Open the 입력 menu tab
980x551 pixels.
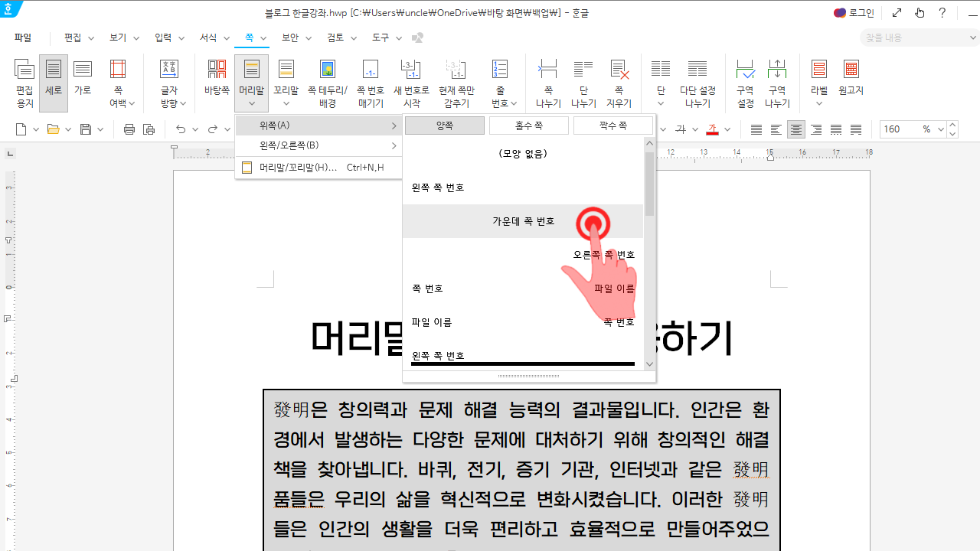click(x=163, y=37)
